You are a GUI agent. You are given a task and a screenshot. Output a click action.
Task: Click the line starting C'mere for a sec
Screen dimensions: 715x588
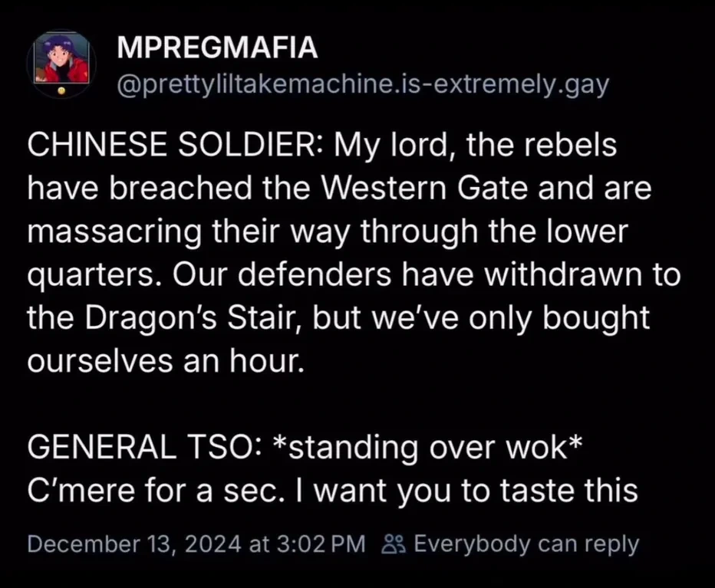pos(331,490)
